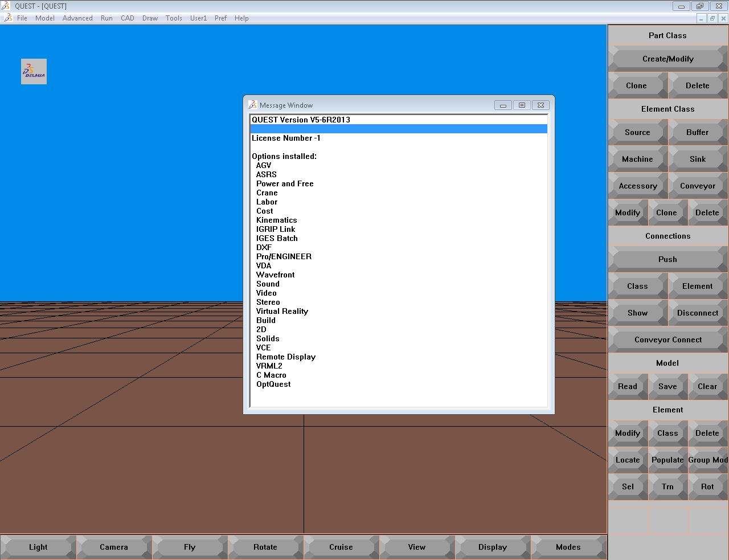Screen dimensions: 729x560
Task: Click Create/Modify under Part Class
Action: coord(668,59)
